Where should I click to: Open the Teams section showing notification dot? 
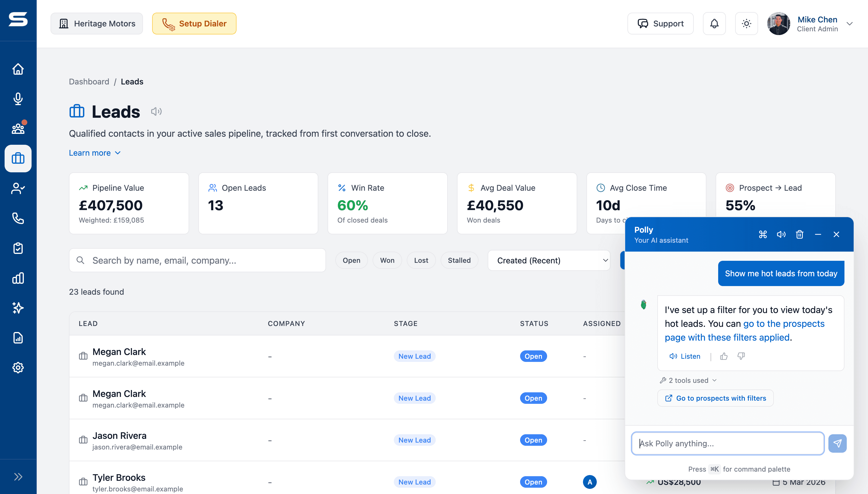point(18,129)
